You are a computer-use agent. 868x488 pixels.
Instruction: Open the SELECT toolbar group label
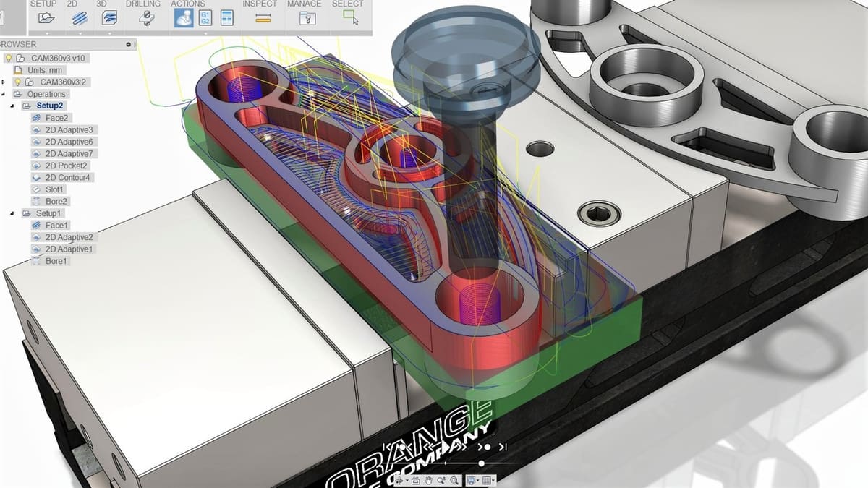tap(347, 4)
